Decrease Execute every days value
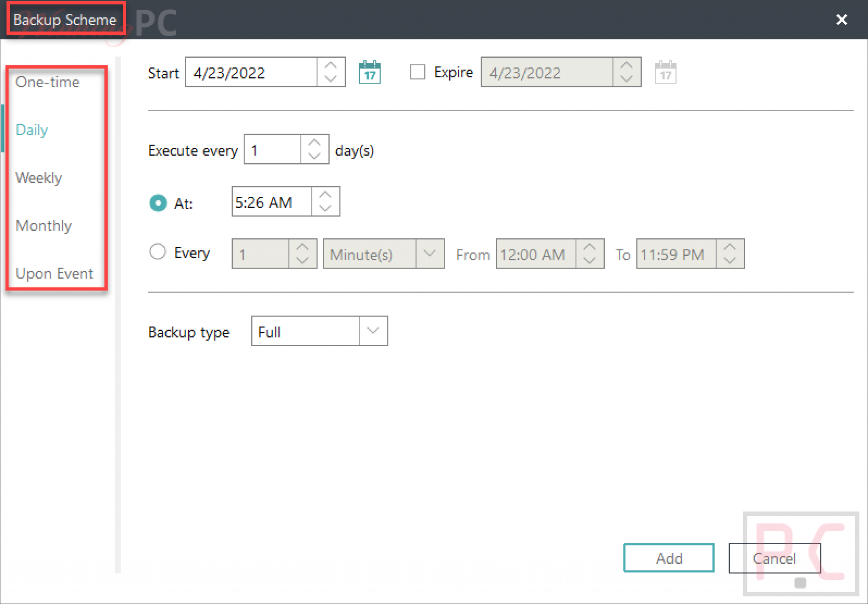Screen dimensions: 868x604 (314, 156)
